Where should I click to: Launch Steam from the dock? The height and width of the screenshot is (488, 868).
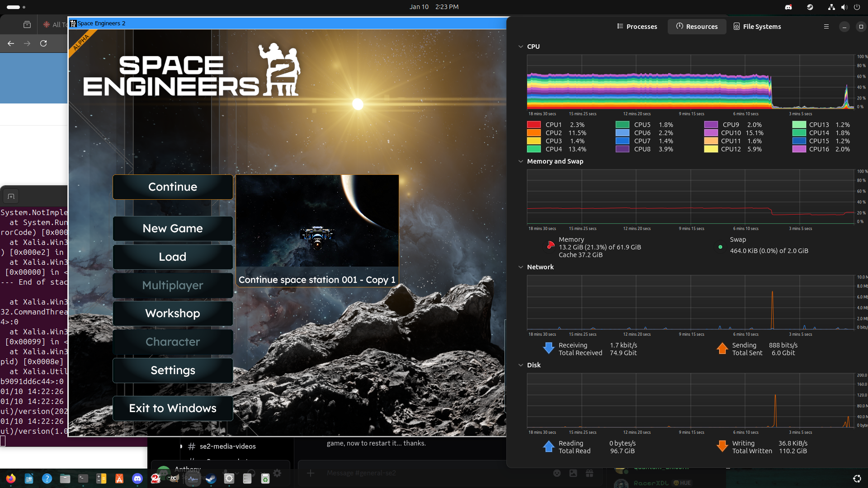(211, 479)
